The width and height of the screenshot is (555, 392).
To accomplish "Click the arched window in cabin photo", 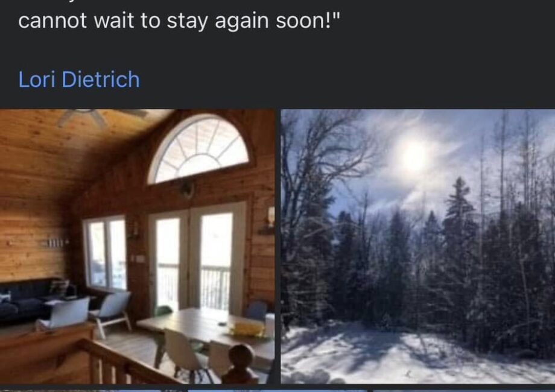I will pyautogui.click(x=200, y=148).
